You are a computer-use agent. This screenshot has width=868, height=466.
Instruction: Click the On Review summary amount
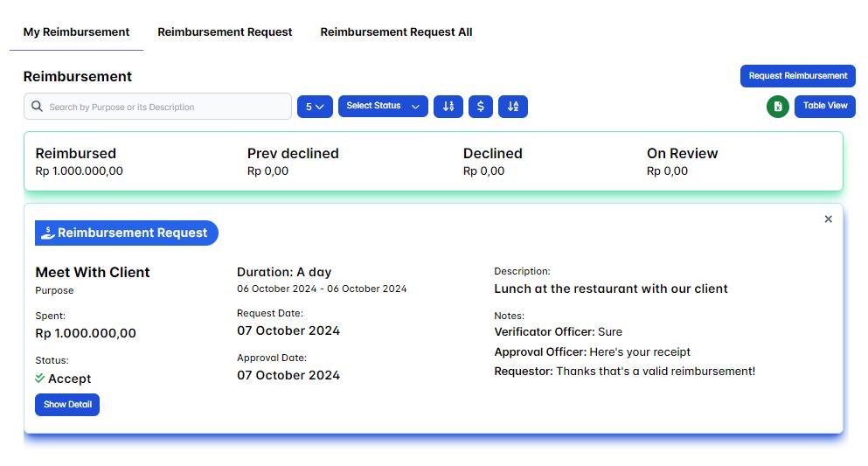point(667,171)
